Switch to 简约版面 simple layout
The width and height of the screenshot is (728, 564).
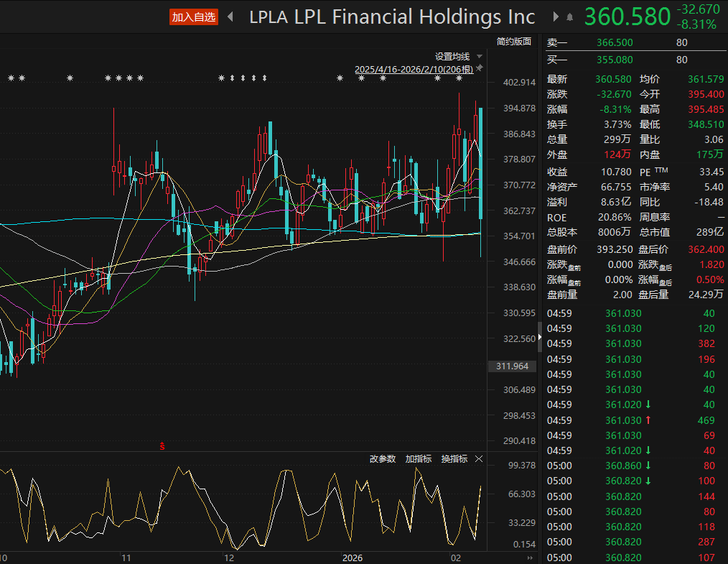point(514,42)
